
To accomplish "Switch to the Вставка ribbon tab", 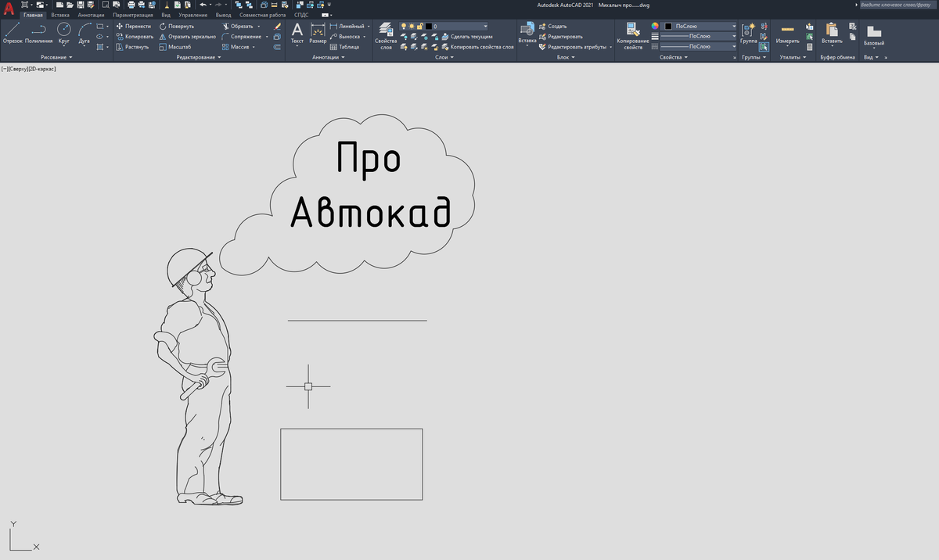I will point(60,15).
